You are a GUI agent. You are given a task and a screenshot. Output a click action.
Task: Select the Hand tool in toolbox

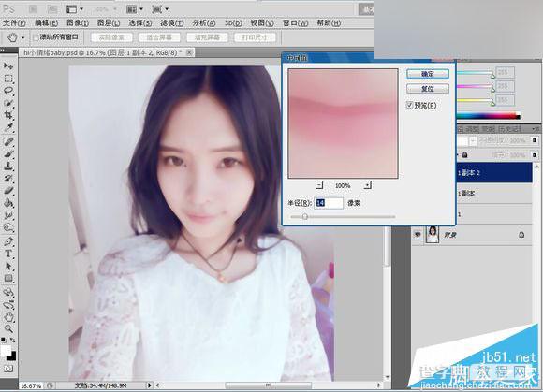click(x=8, y=317)
